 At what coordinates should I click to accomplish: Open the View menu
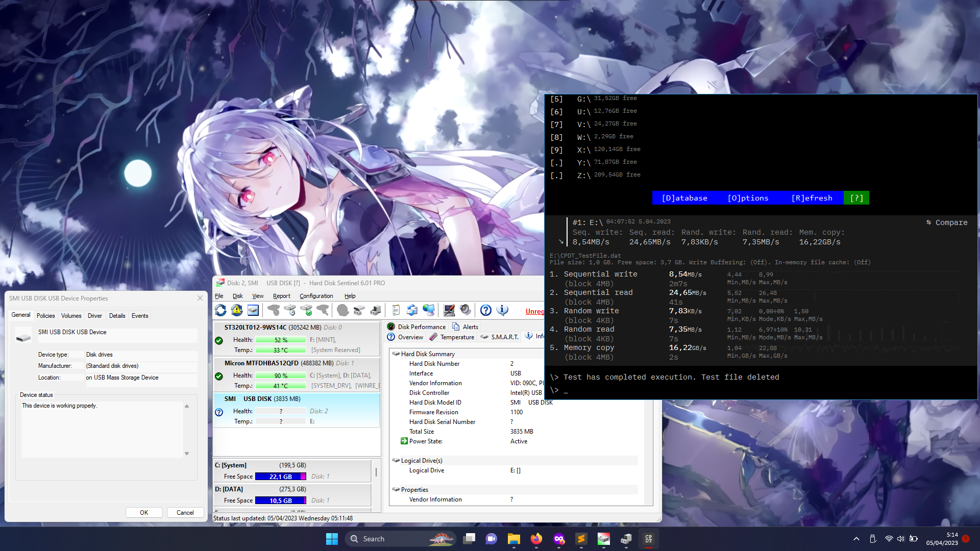(258, 296)
